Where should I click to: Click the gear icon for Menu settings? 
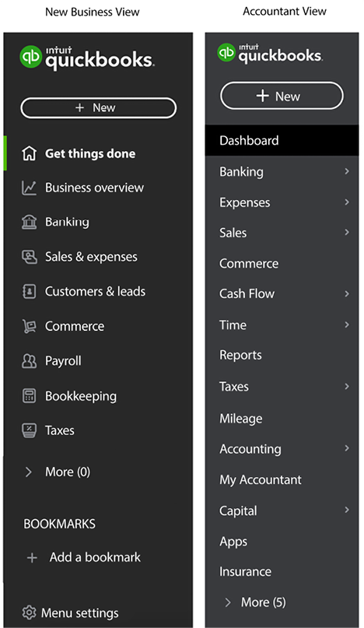tap(29, 612)
